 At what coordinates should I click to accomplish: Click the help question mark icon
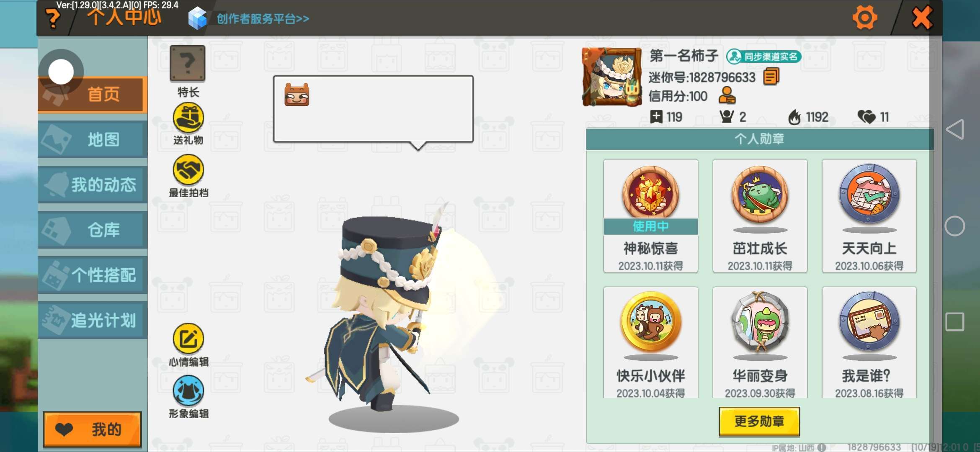pyautogui.click(x=53, y=19)
